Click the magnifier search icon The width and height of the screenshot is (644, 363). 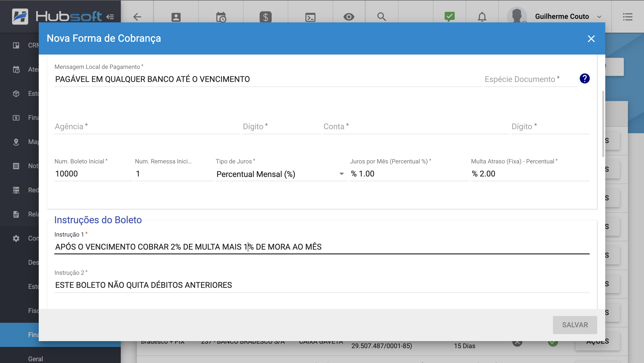point(382,17)
